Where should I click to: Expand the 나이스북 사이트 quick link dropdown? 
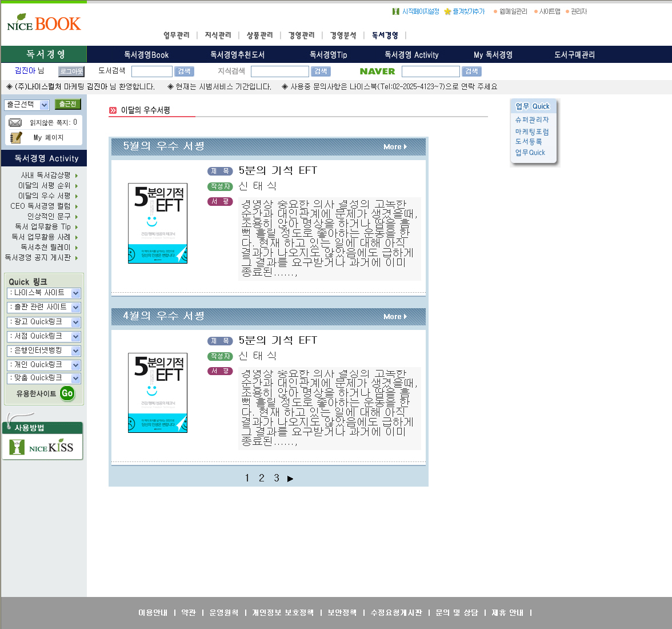[x=75, y=293]
